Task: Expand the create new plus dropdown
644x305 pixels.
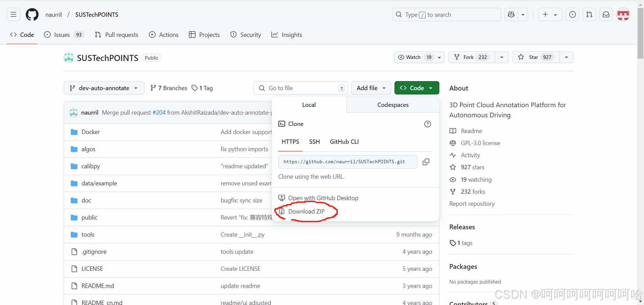Action: click(x=550, y=14)
